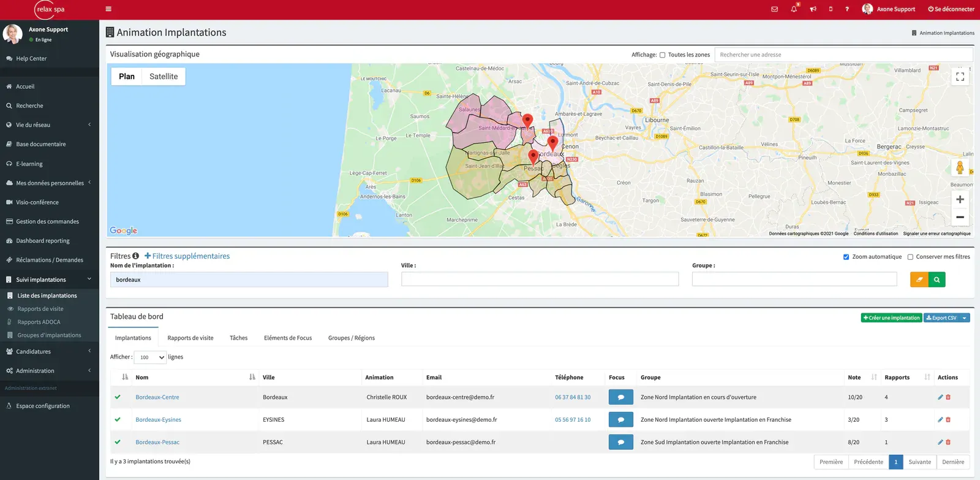Open focus chat icon for Bordeaux-Eysines
The image size is (980, 480).
620,420
